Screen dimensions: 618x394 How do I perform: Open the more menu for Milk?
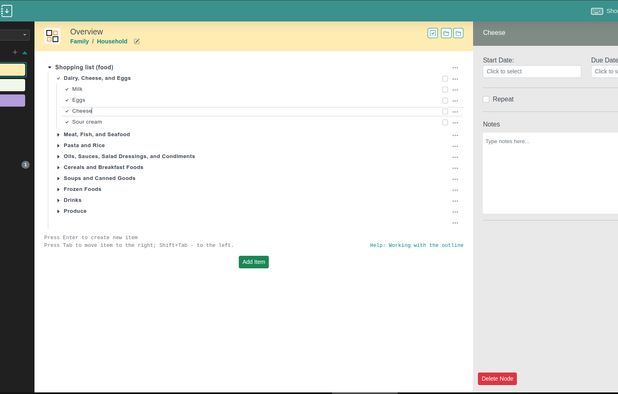[455, 90]
